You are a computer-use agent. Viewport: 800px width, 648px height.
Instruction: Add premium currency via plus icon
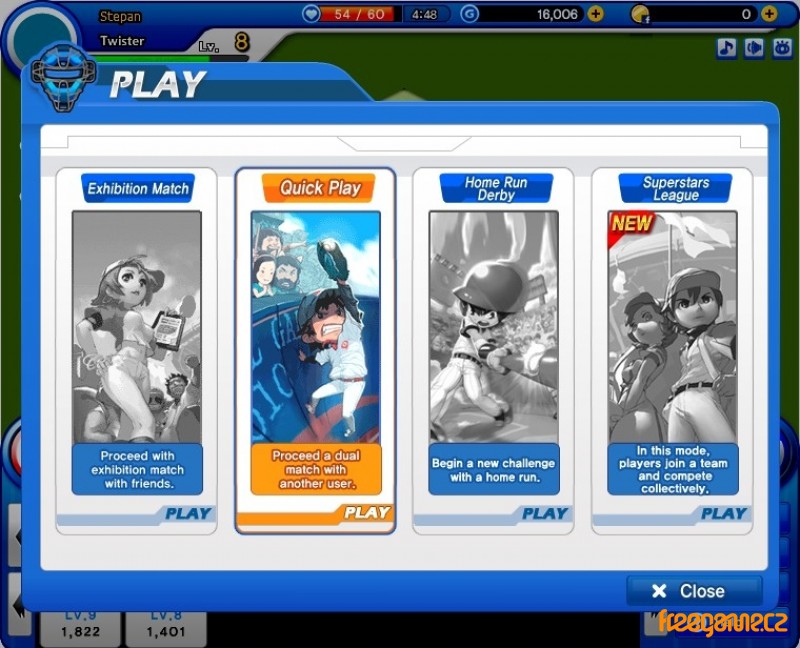click(x=769, y=14)
